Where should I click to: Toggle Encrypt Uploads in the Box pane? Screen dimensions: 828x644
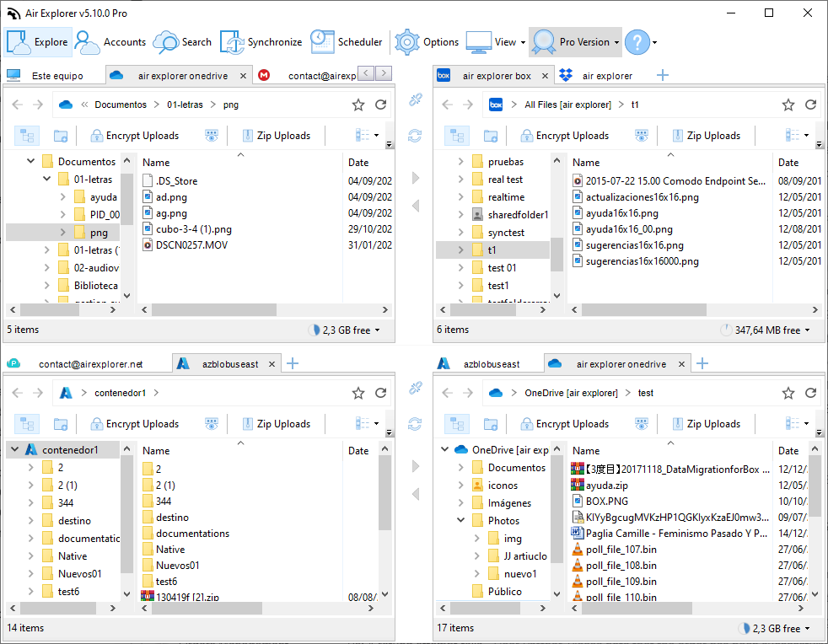click(x=564, y=136)
